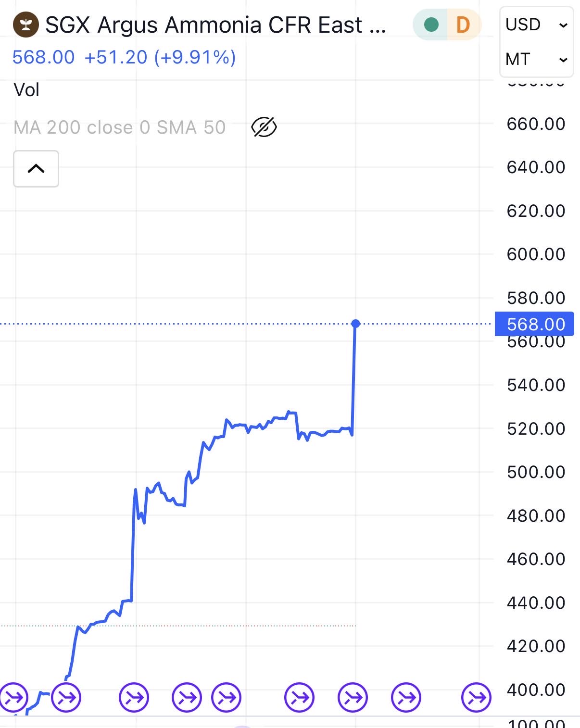Click the highlighted 568.00 price axis label
Viewport: 580px width, 728px height.
coord(535,324)
